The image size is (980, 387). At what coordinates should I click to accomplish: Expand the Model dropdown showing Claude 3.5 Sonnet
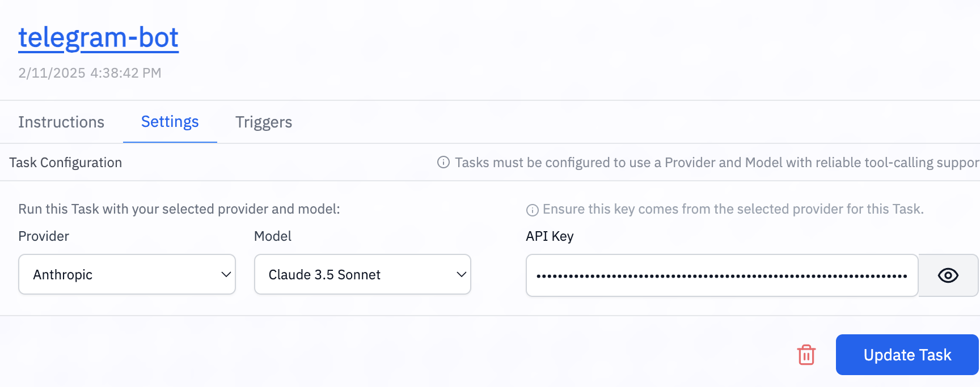click(x=354, y=275)
